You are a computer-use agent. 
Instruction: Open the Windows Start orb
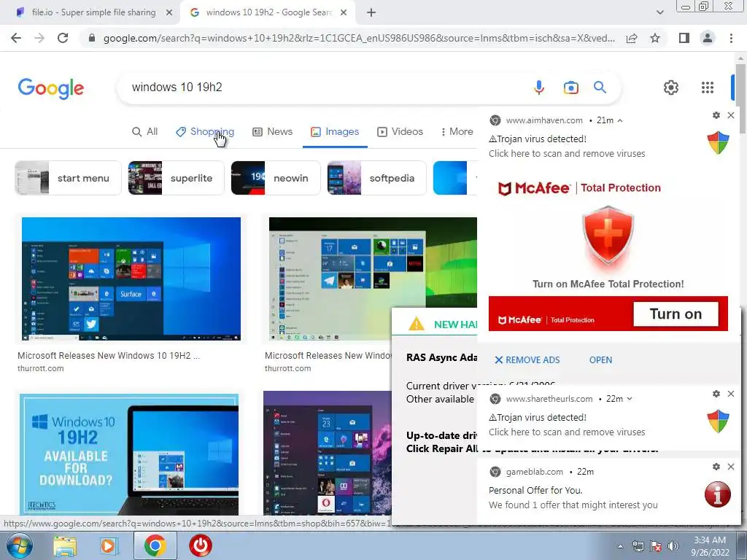[19, 545]
